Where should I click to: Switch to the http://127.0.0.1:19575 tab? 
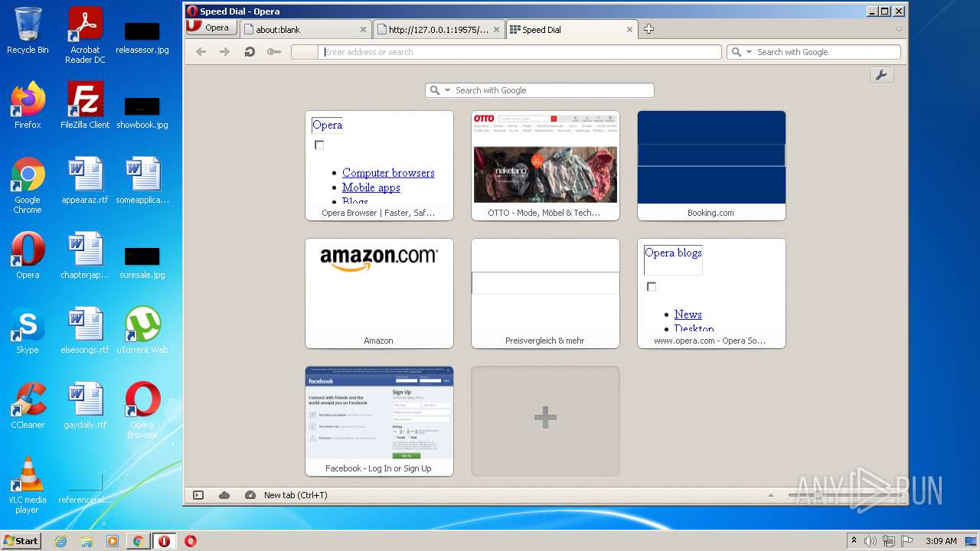(439, 29)
